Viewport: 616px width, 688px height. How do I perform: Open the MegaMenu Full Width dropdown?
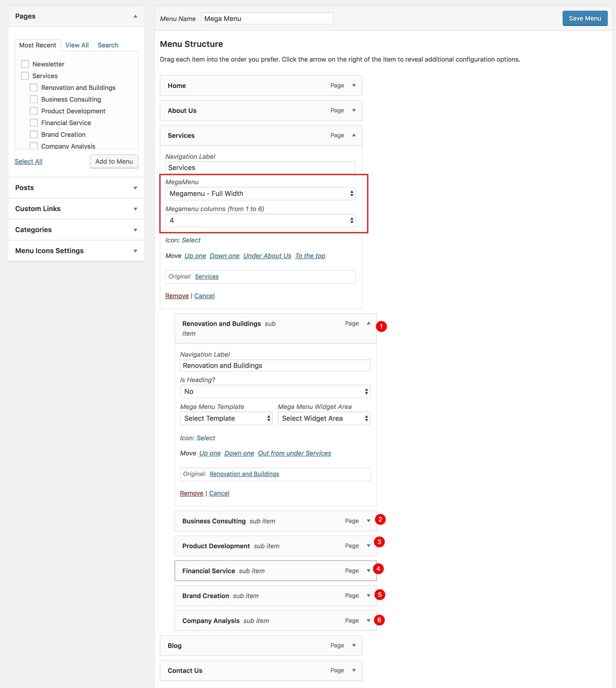(260, 193)
